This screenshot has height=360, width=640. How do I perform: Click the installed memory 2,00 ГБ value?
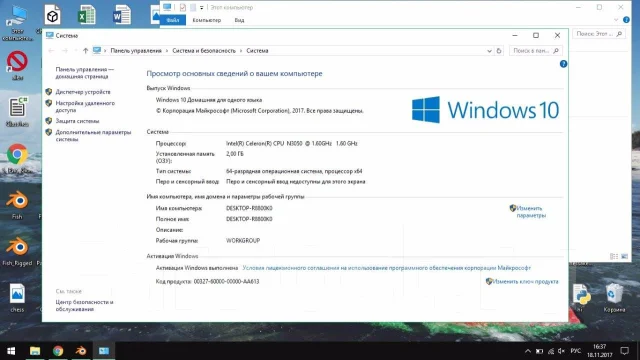235,154
